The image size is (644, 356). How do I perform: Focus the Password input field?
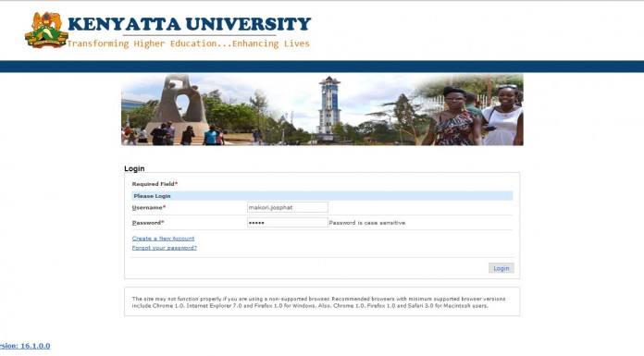[x=288, y=223]
